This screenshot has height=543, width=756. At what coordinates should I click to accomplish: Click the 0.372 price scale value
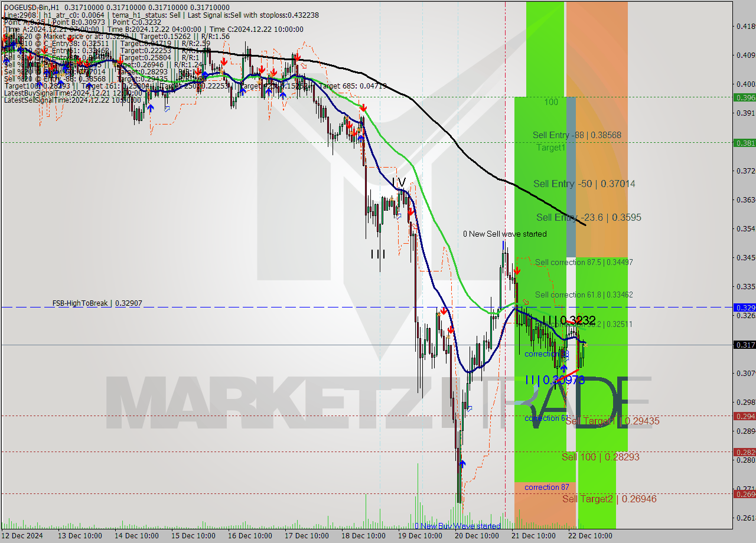click(745, 171)
